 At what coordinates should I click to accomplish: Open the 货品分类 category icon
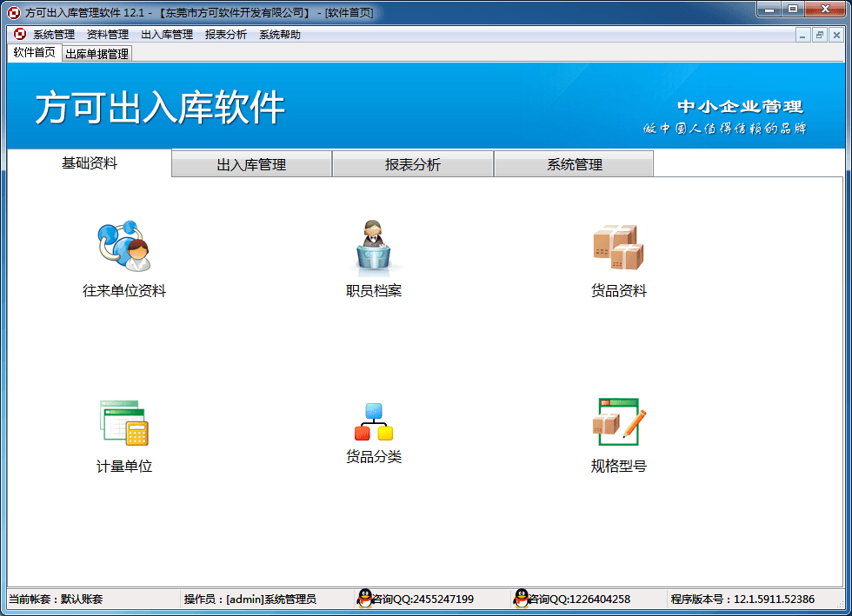[x=374, y=421]
